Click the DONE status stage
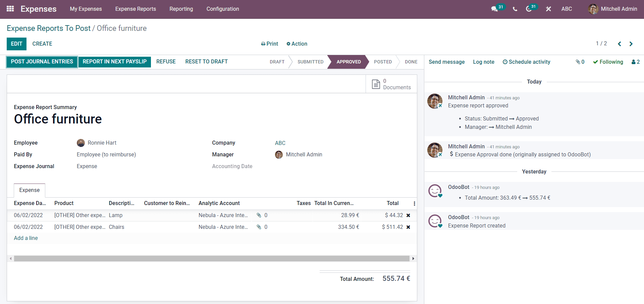 pos(411,62)
